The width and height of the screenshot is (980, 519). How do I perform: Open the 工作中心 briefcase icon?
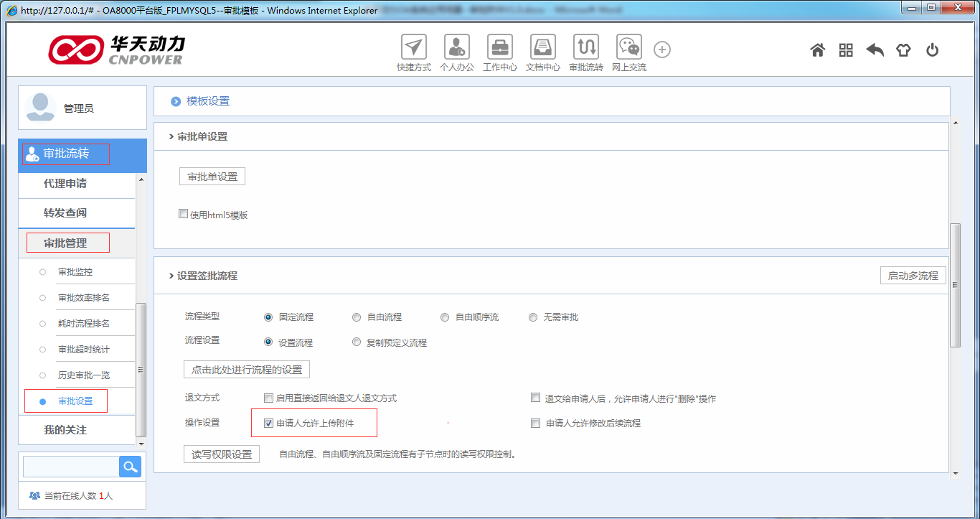[500, 47]
